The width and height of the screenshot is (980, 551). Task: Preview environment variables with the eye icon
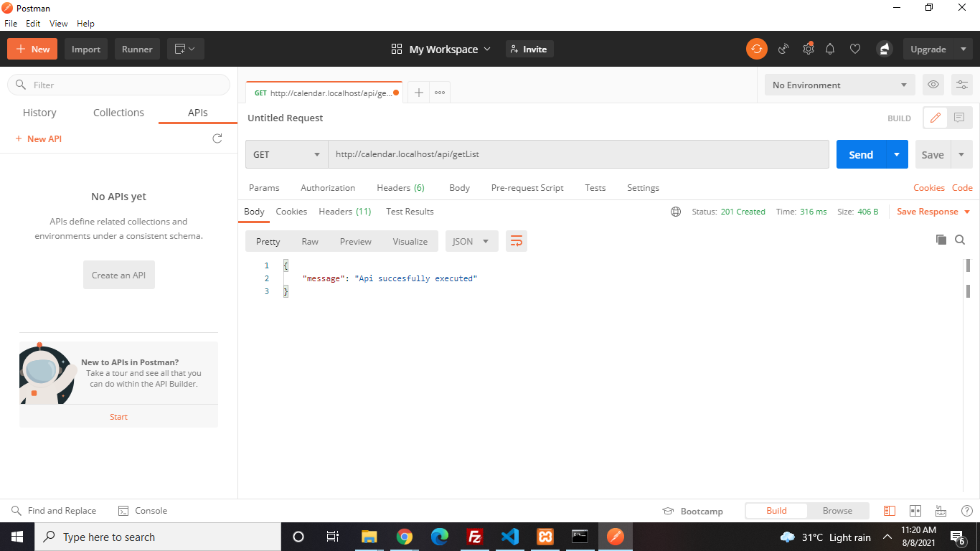(933, 85)
